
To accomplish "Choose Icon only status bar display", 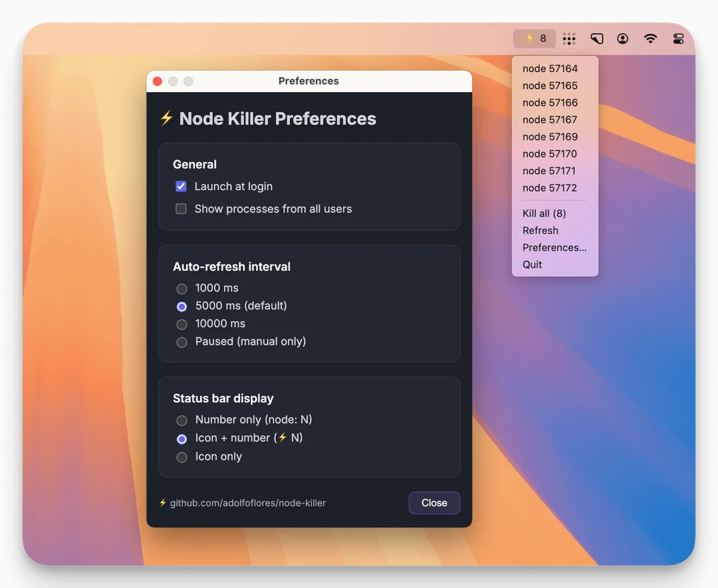I will pyautogui.click(x=182, y=458).
